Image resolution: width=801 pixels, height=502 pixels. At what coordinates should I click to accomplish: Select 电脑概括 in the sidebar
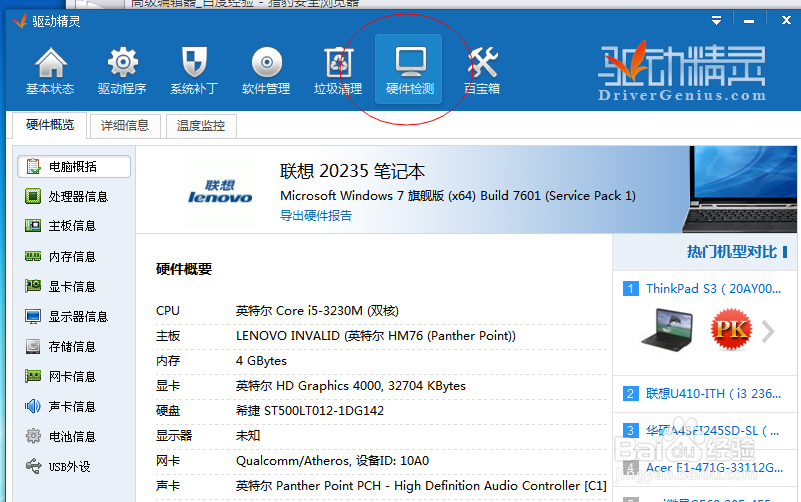click(x=74, y=166)
